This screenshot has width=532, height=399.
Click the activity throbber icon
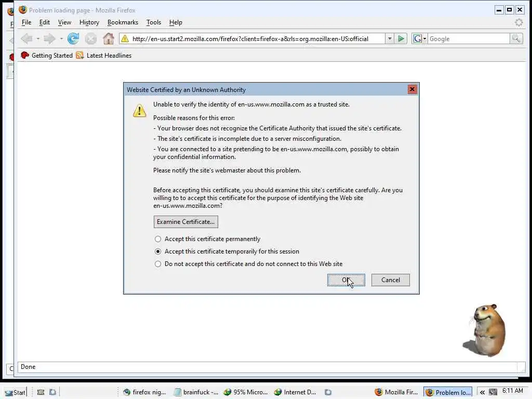pyautogui.click(x=519, y=22)
